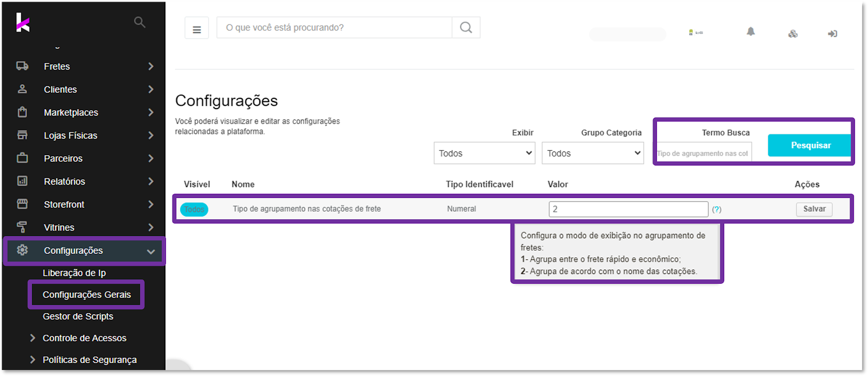This screenshot has width=868, height=376.
Task: Click the Ações column header
Action: tap(807, 184)
